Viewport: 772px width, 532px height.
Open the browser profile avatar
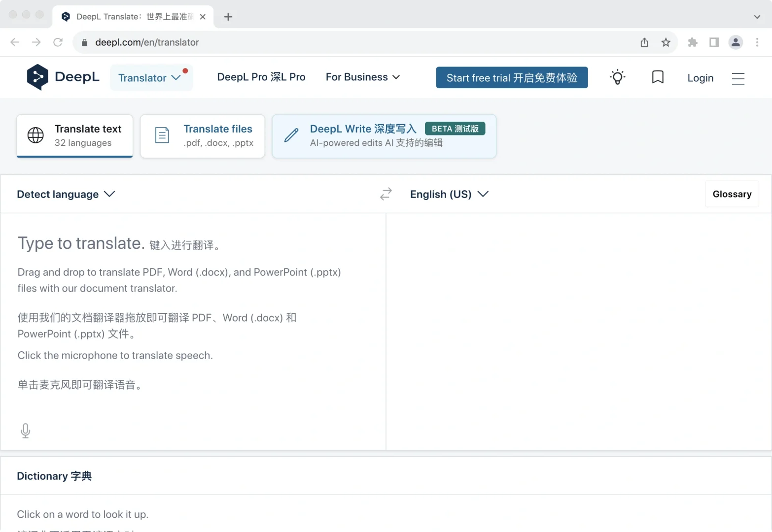[736, 42]
